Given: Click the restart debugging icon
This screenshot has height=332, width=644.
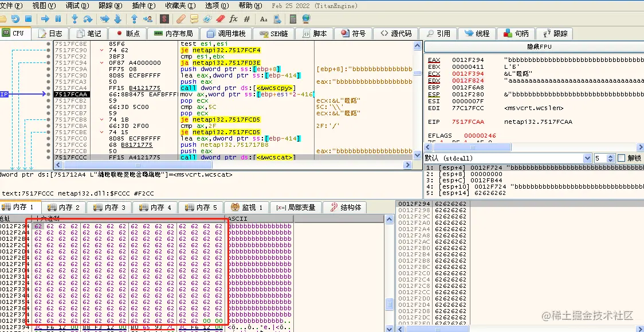Looking at the screenshot, I should click(x=15, y=19).
